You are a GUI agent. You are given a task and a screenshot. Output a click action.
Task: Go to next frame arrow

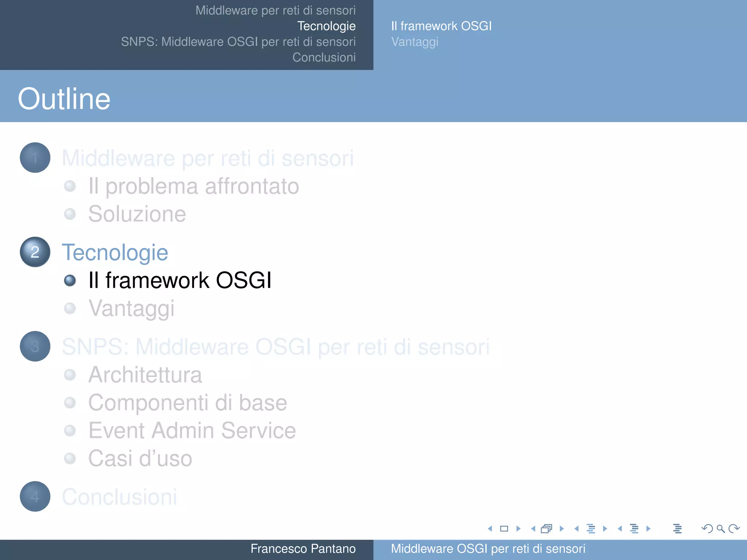coord(562,529)
